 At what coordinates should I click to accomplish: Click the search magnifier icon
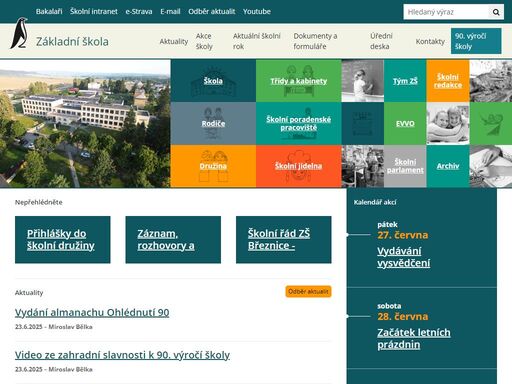[x=496, y=12]
